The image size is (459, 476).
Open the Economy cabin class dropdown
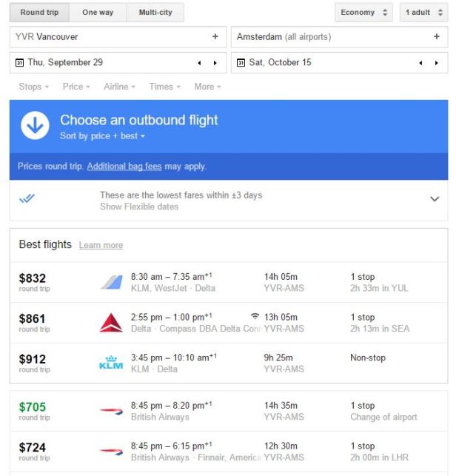click(x=364, y=13)
